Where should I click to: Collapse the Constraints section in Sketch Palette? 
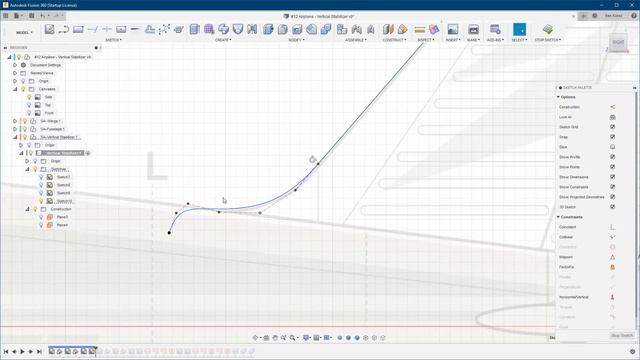pos(558,217)
